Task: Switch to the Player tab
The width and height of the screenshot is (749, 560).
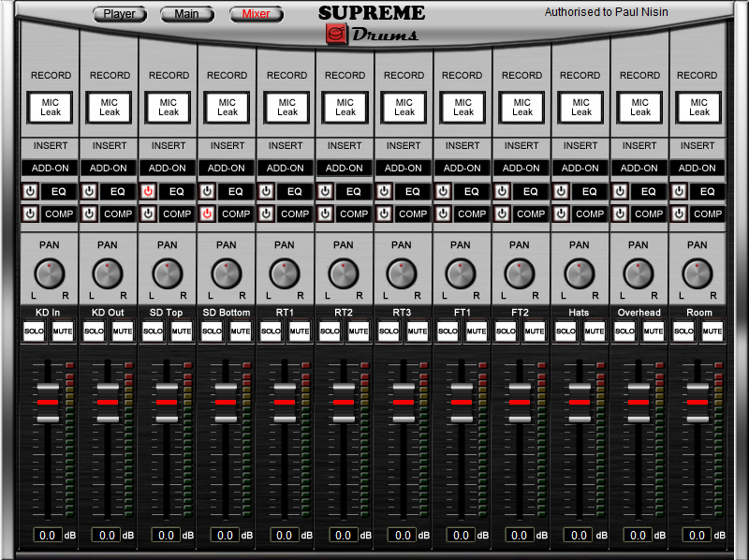Action: pos(119,14)
